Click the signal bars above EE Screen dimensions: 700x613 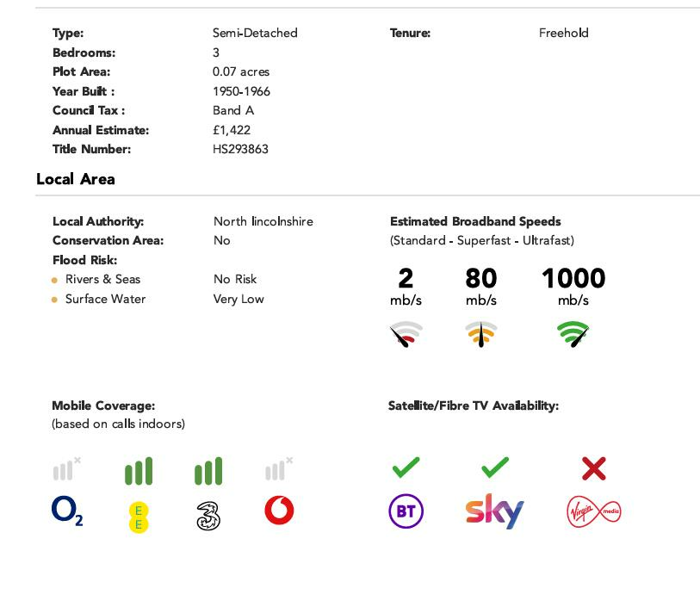tap(139, 471)
